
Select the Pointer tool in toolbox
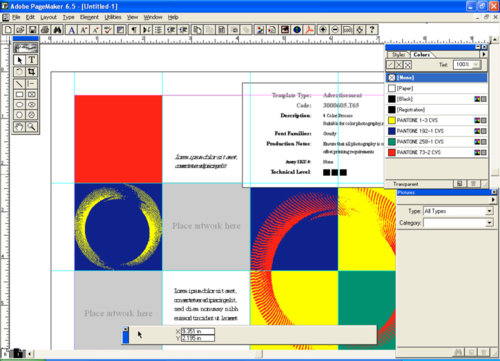click(19, 60)
